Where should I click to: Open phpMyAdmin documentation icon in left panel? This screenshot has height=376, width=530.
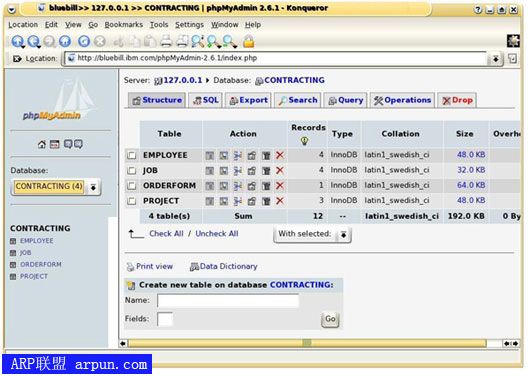68,144
